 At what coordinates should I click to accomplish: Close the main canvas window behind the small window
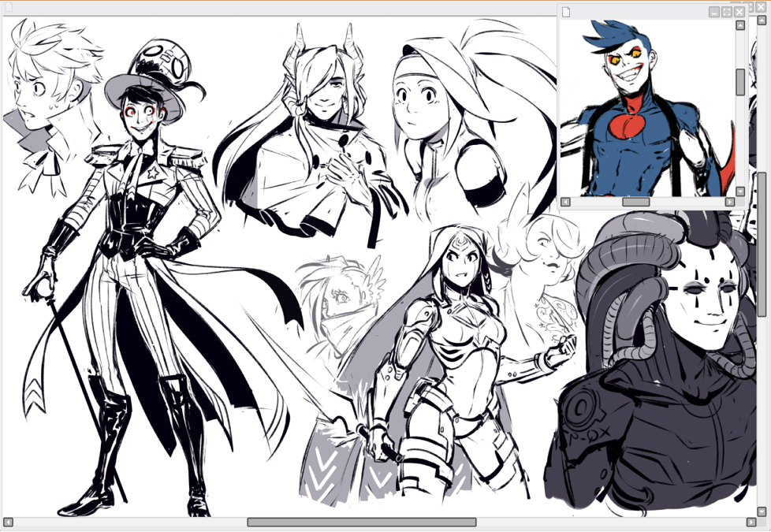[x=760, y=7]
